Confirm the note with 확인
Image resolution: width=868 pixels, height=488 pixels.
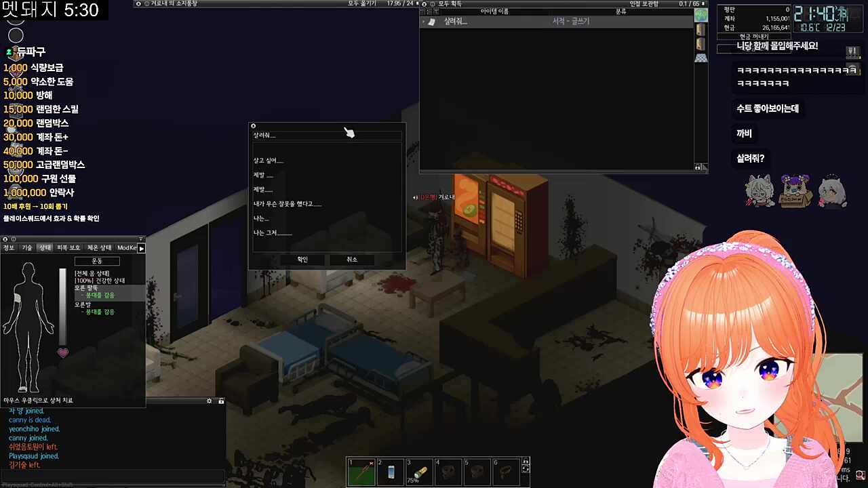302,260
